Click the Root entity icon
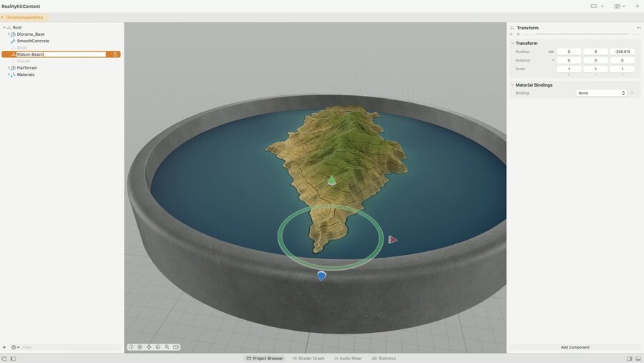The image size is (644, 363). pos(9,27)
